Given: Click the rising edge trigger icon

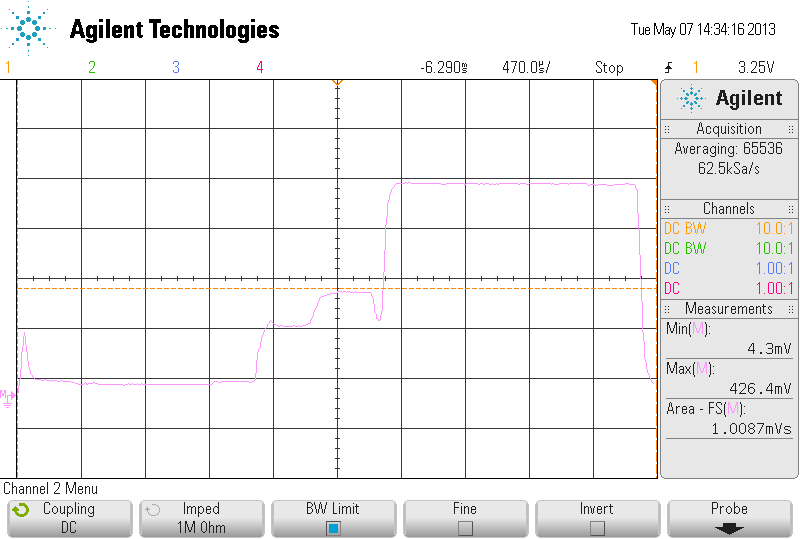Looking at the screenshot, I should point(669,67).
